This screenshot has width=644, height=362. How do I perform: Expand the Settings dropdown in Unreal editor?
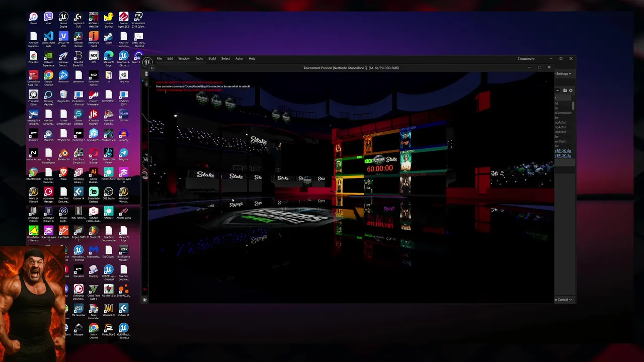pos(563,73)
